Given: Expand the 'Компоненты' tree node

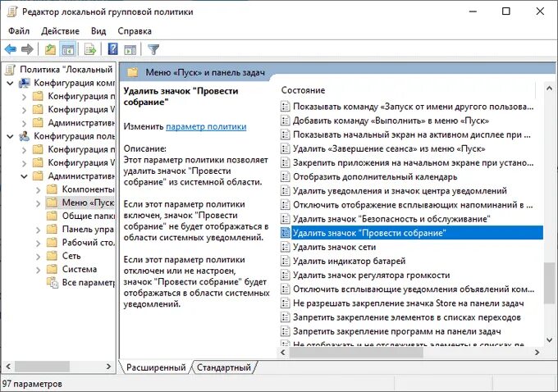Looking at the screenshot, I should [38, 189].
